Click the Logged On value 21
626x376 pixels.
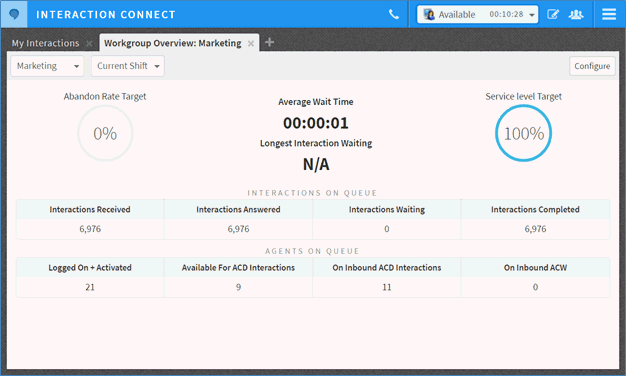click(x=90, y=287)
